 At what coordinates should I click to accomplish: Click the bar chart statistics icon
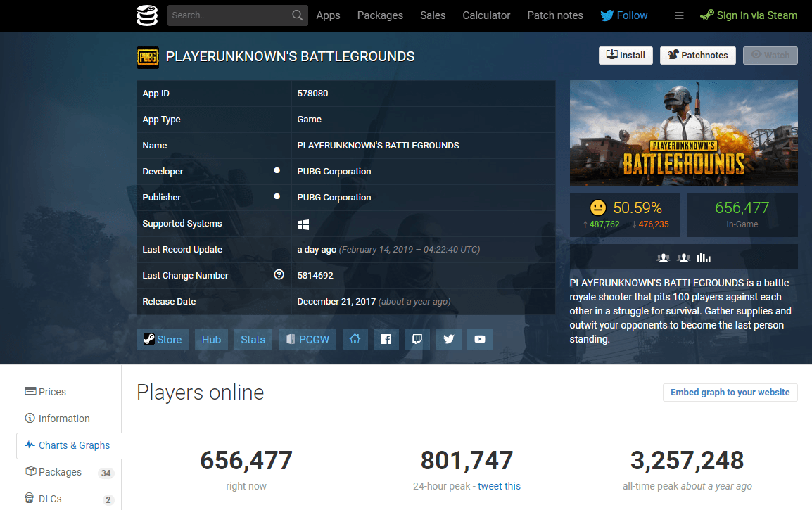[704, 257]
